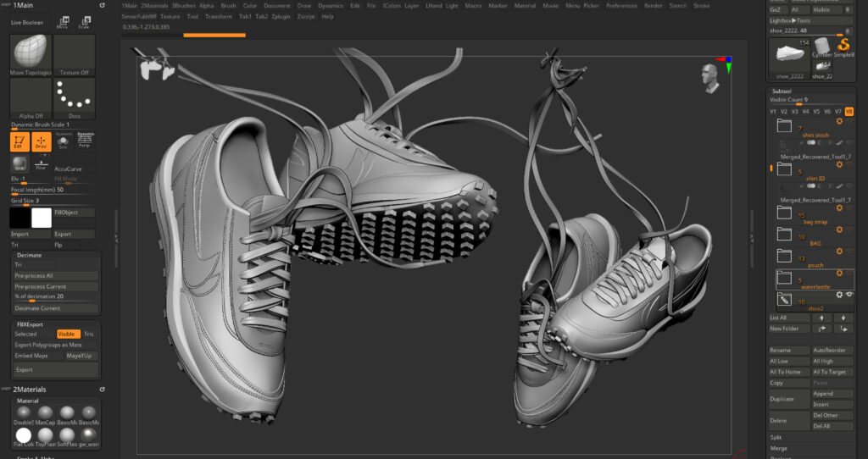Image resolution: width=868 pixels, height=459 pixels.
Task: Open the Render menu
Action: [654, 6]
